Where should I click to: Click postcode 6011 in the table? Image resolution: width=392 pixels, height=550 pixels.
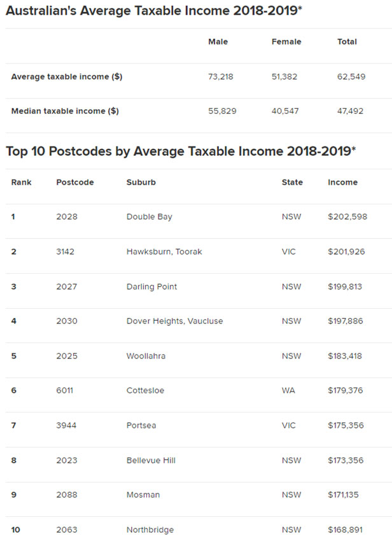65,390
